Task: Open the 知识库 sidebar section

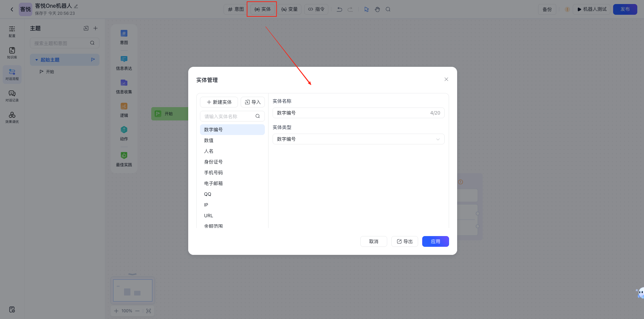Action: [12, 53]
